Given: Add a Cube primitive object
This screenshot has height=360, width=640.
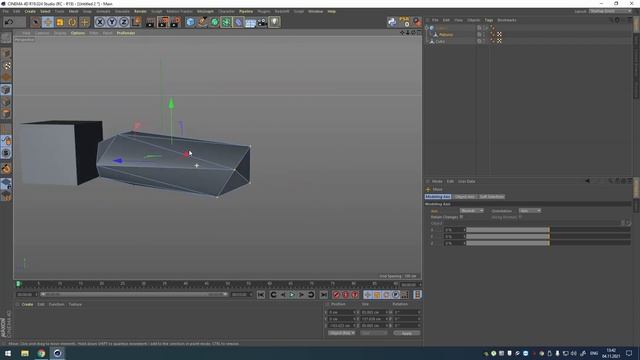Looking at the screenshot, I should 190,22.
